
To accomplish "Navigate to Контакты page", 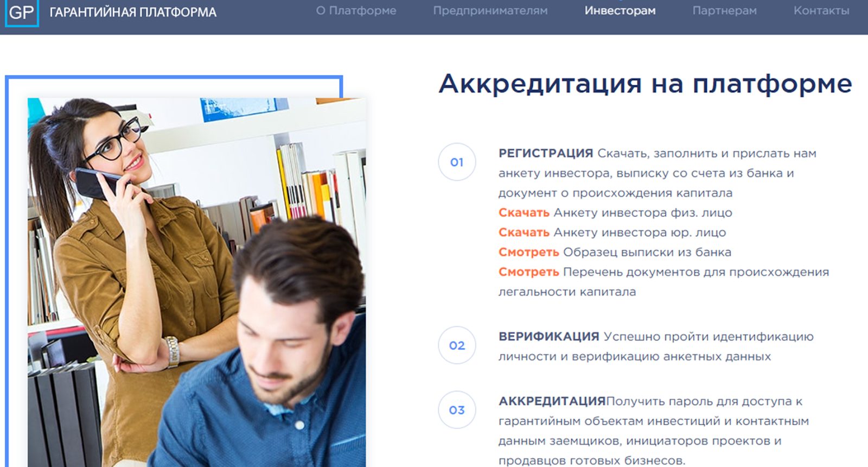I will pyautogui.click(x=821, y=11).
